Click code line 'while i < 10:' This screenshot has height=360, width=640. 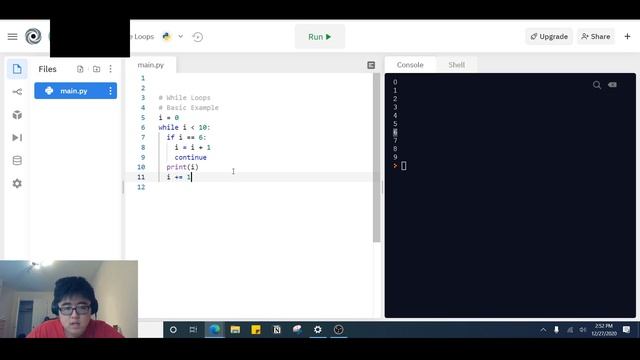pos(184,127)
